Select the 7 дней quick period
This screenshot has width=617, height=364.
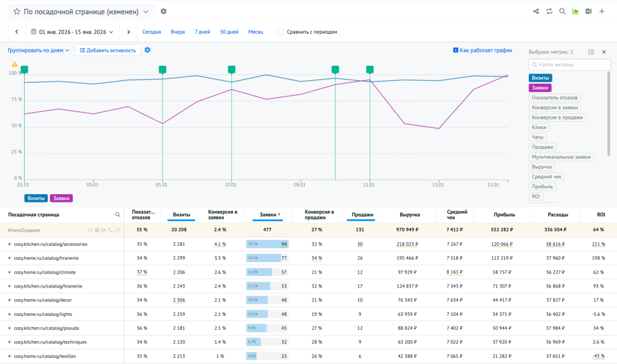tap(202, 32)
